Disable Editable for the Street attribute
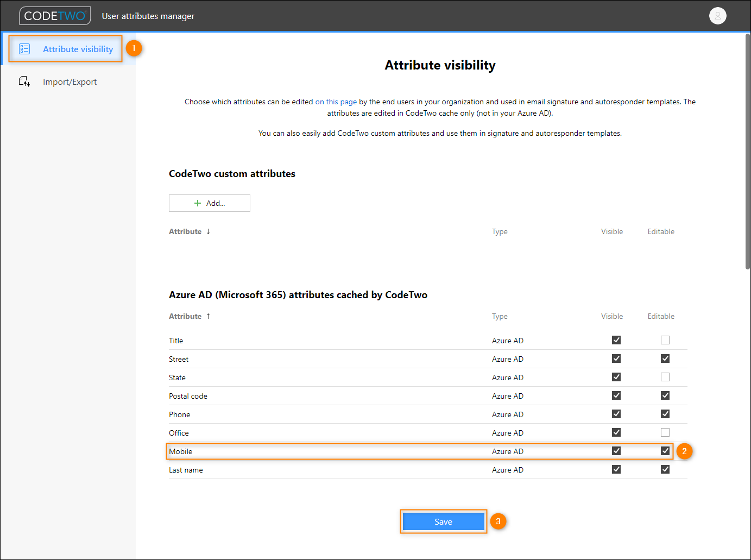This screenshot has width=751, height=560. coord(665,358)
